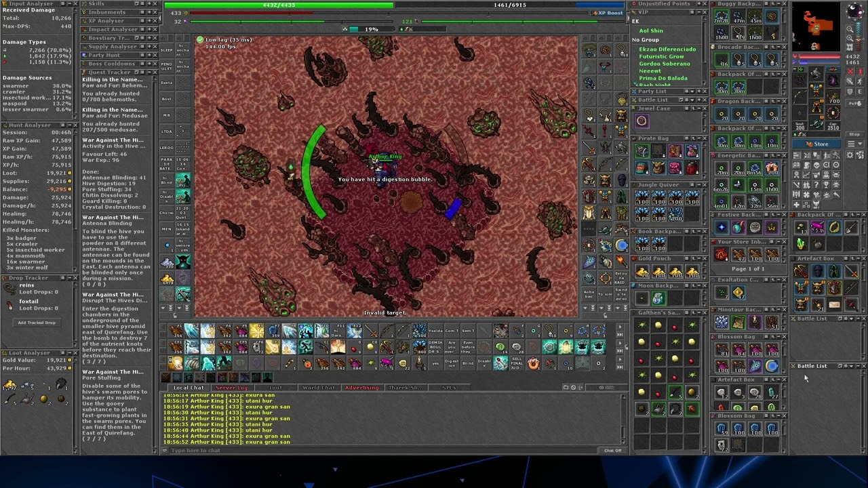
Task: Trigger the SLEEP hotkey button
Action: coord(167,51)
